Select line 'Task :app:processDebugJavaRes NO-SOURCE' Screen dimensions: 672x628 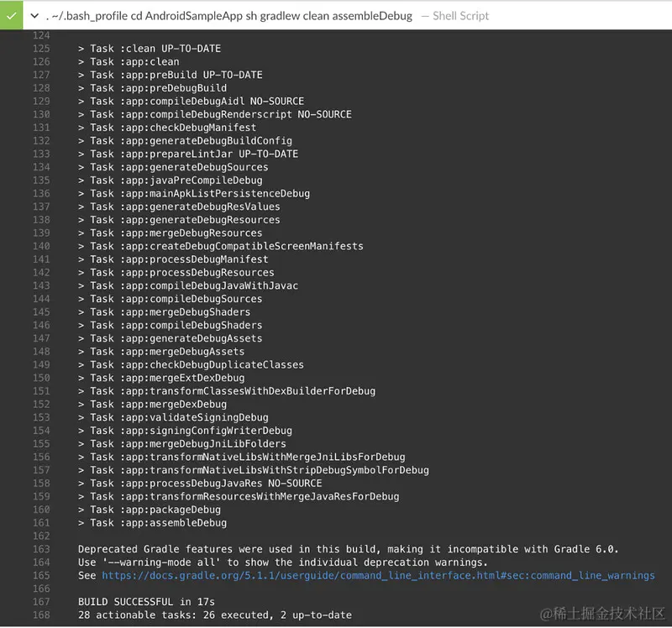[200, 484]
